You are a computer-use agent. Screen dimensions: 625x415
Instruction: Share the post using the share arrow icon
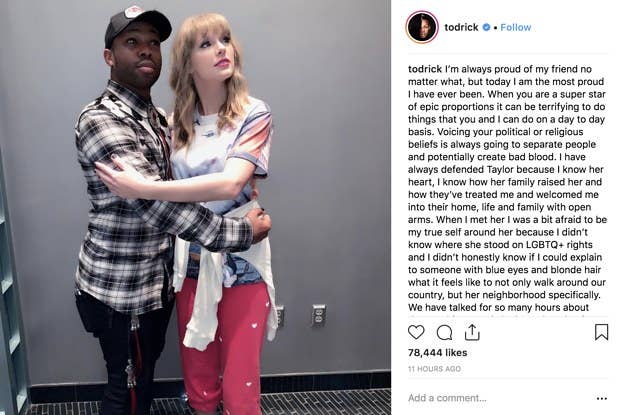tap(472, 332)
